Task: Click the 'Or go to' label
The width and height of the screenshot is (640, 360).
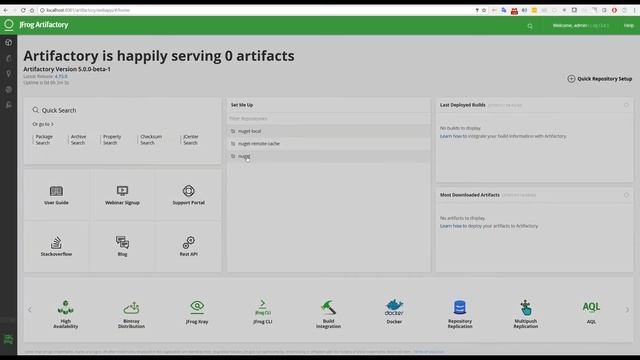Action: (x=43, y=124)
